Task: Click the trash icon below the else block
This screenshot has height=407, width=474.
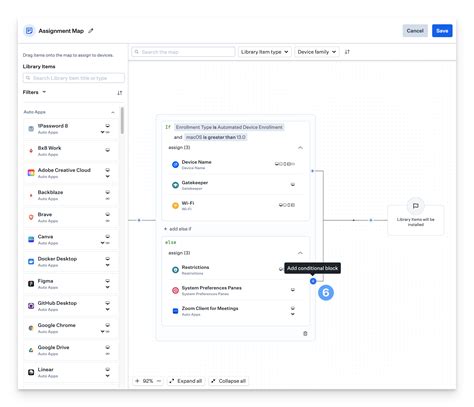Action: (305, 333)
